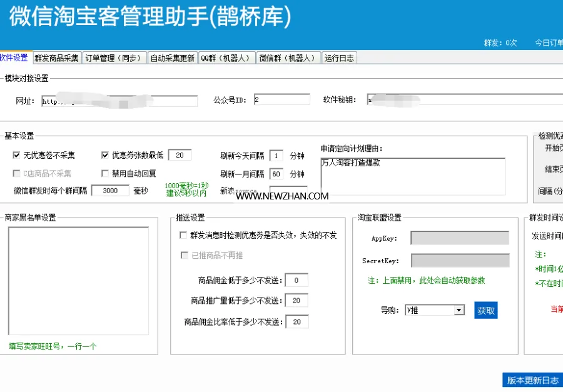Viewport: 563px width, 392px height.
Task: Uncheck the 无优惠卷不采集 checkbox
Action: pos(16,155)
